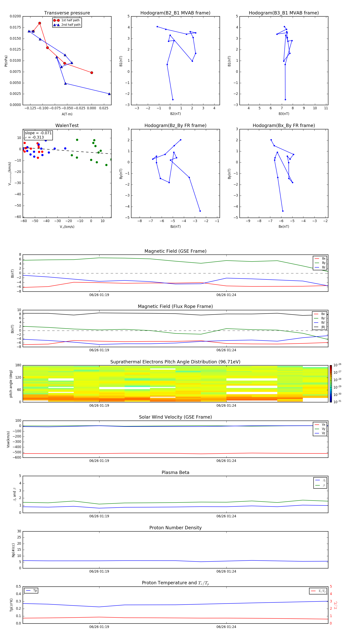Click the Te/Tp legend box

tap(318, 591)
